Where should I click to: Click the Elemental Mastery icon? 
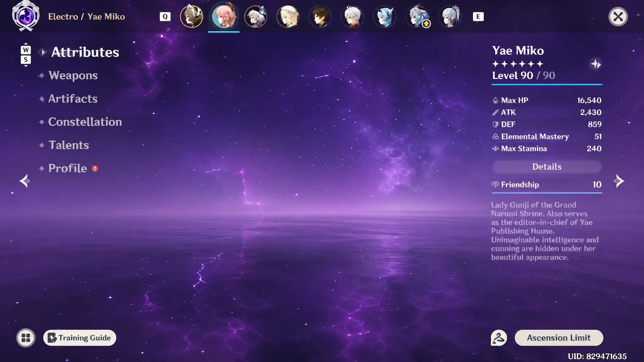[x=495, y=137]
